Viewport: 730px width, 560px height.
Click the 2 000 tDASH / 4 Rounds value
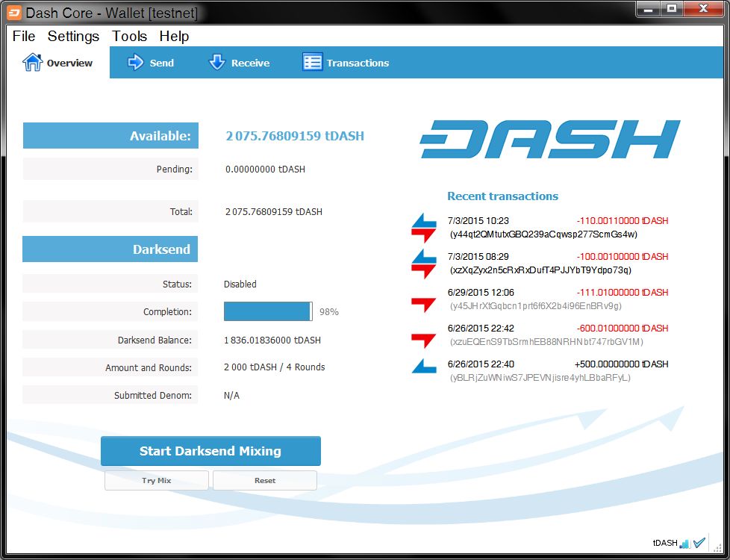point(274,367)
